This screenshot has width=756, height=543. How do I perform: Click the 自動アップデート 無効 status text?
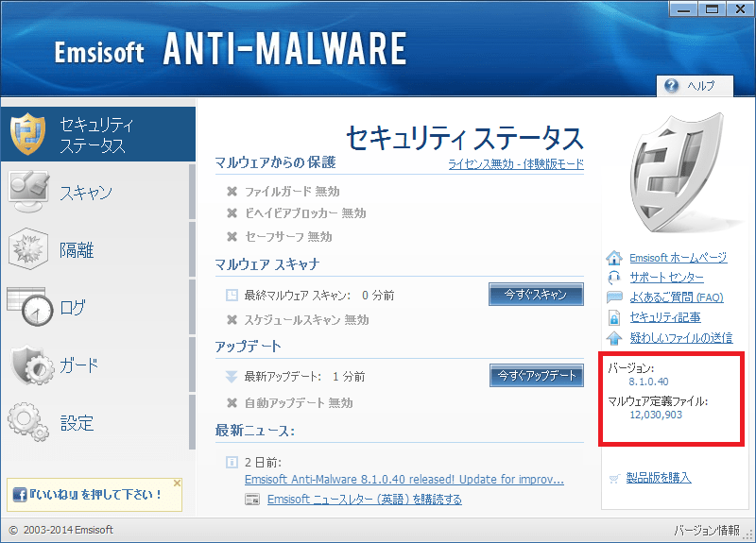pyautogui.click(x=299, y=402)
